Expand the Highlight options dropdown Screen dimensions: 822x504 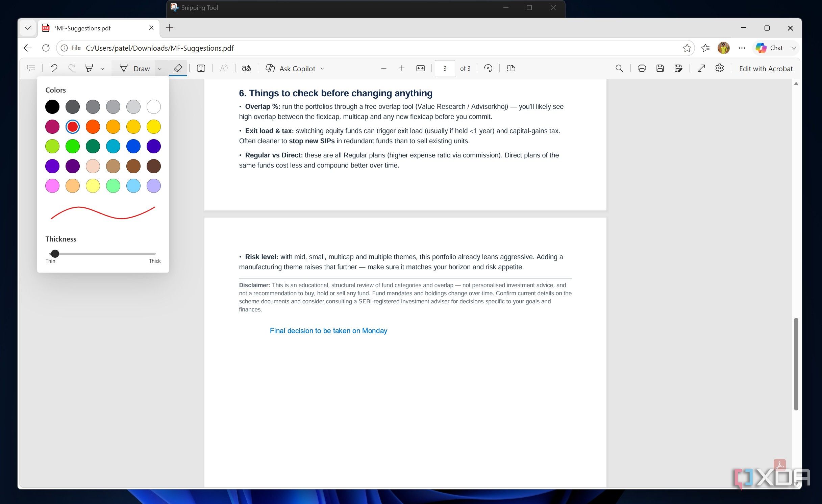pos(102,69)
